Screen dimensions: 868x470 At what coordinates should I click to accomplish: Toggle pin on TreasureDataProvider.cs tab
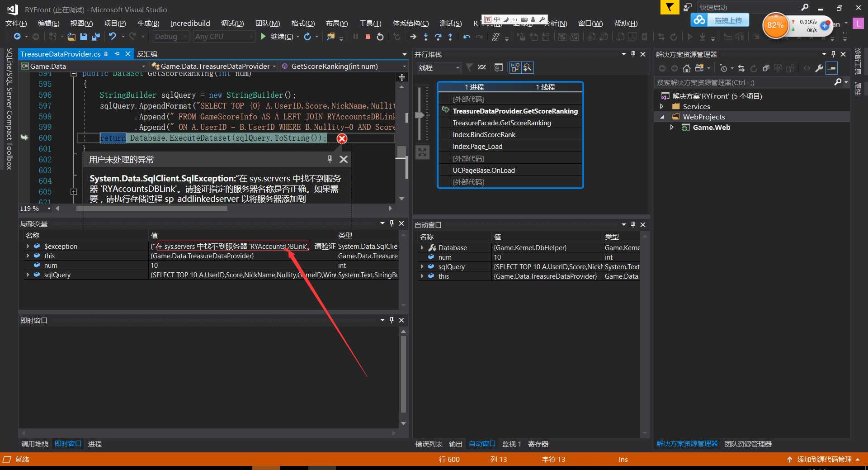coord(117,54)
